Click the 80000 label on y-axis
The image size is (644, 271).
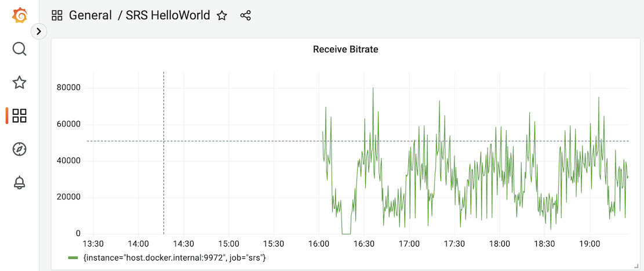pyautogui.click(x=68, y=88)
